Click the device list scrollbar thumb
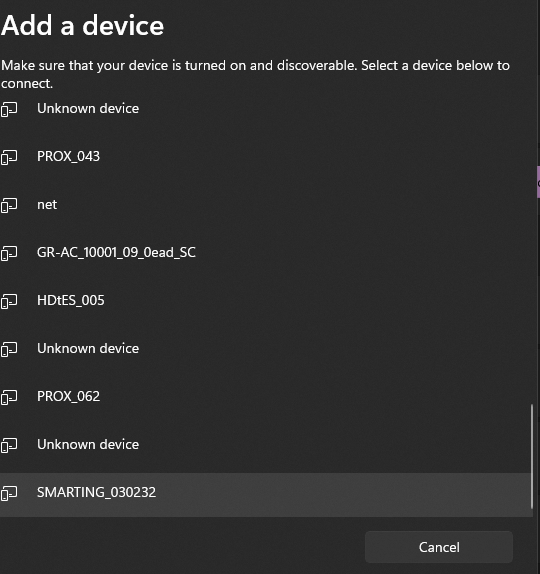The image size is (540, 574). 531,456
